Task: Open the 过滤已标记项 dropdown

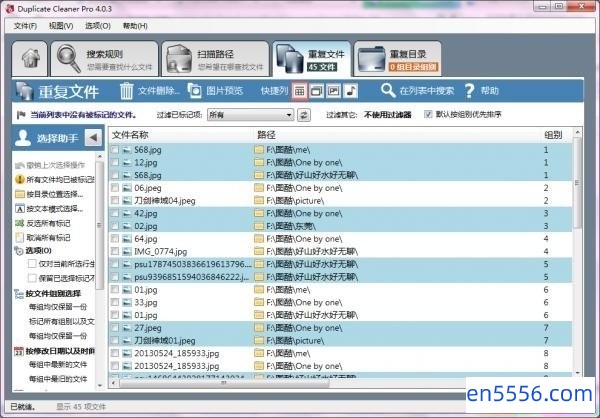Action: 251,115
